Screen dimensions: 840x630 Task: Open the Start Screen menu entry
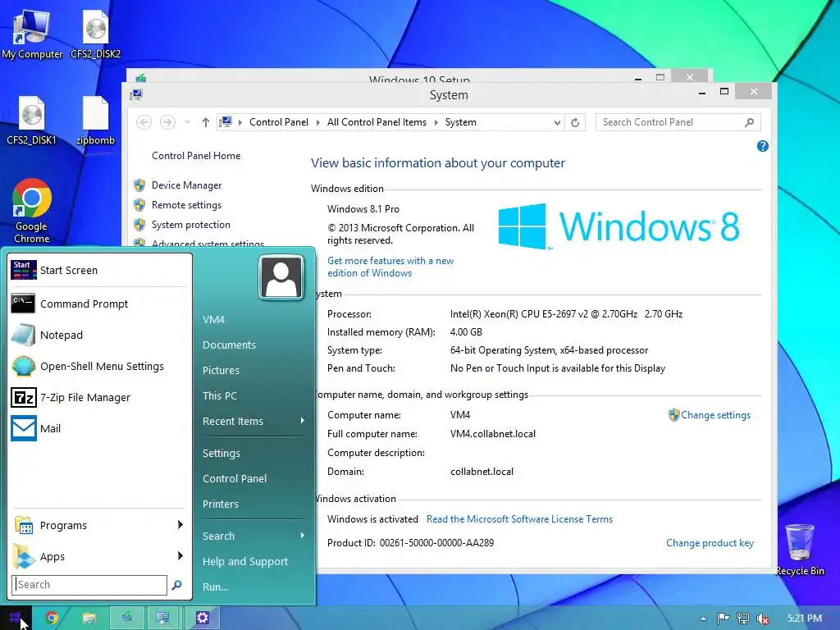(99, 270)
